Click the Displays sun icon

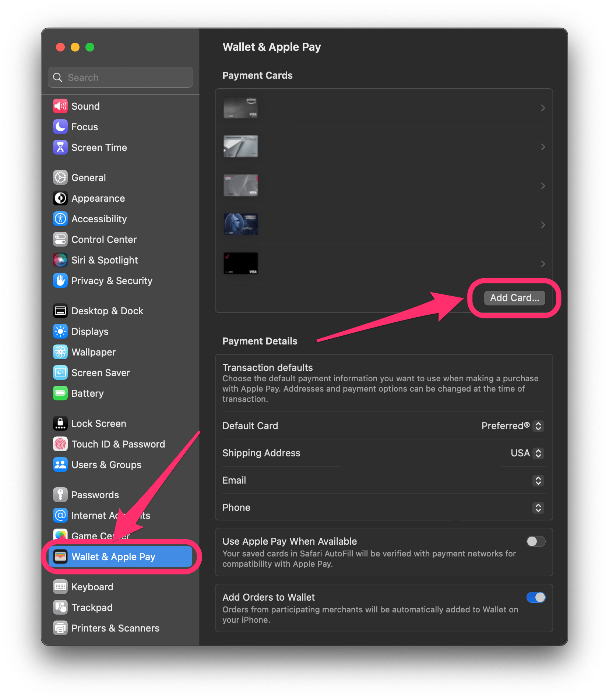point(60,332)
